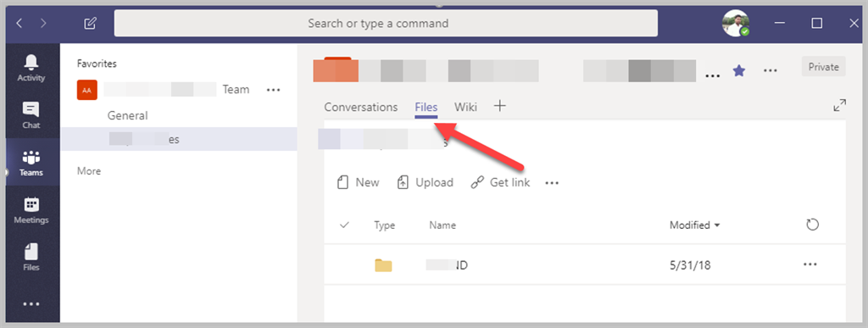Show more apps in left rail
The height and width of the screenshot is (328, 868).
(31, 303)
